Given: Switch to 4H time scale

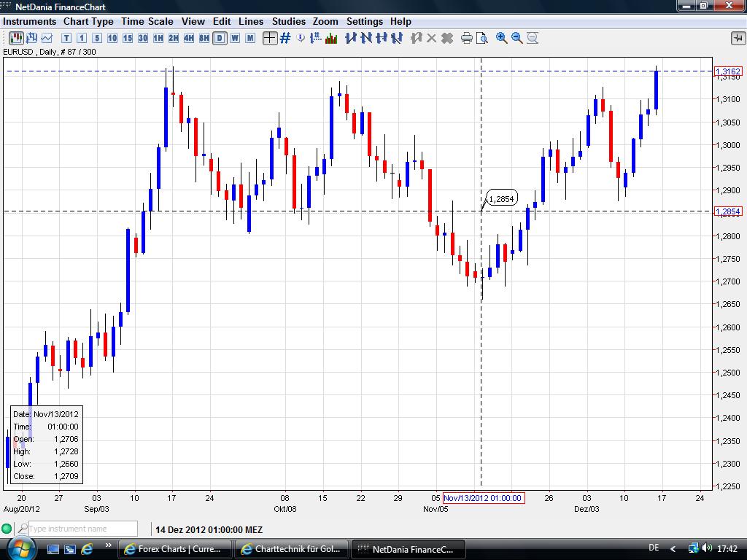Looking at the screenshot, I should tap(189, 38).
